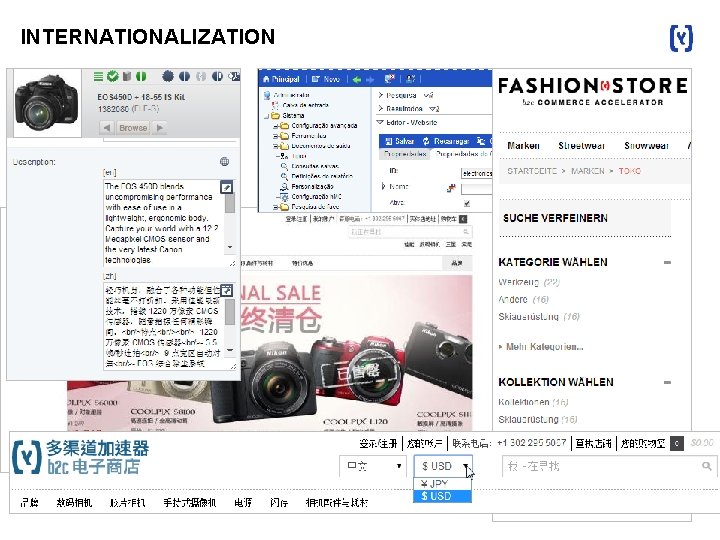Click the ID input field
This screenshot has height=540, width=720.
coord(477,173)
